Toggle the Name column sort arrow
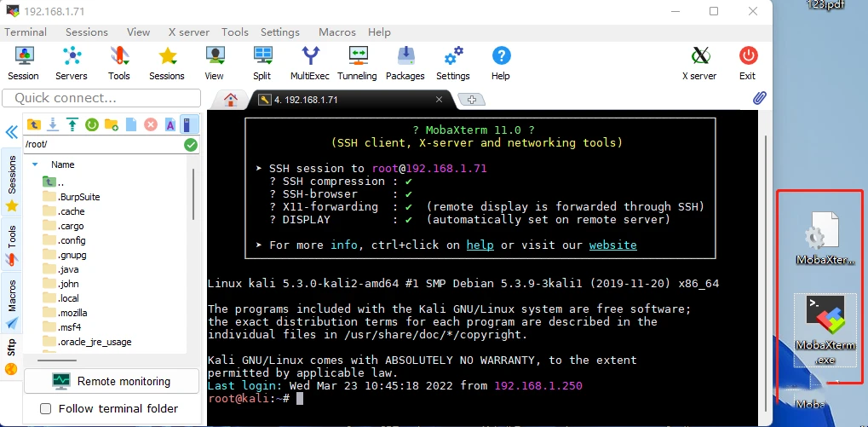Viewport: 868px width, 427px height. click(35, 164)
